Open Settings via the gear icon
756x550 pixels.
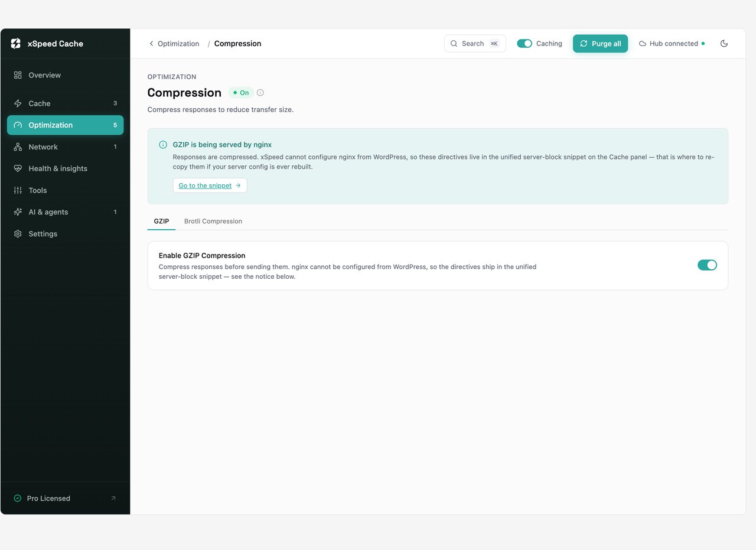(18, 234)
